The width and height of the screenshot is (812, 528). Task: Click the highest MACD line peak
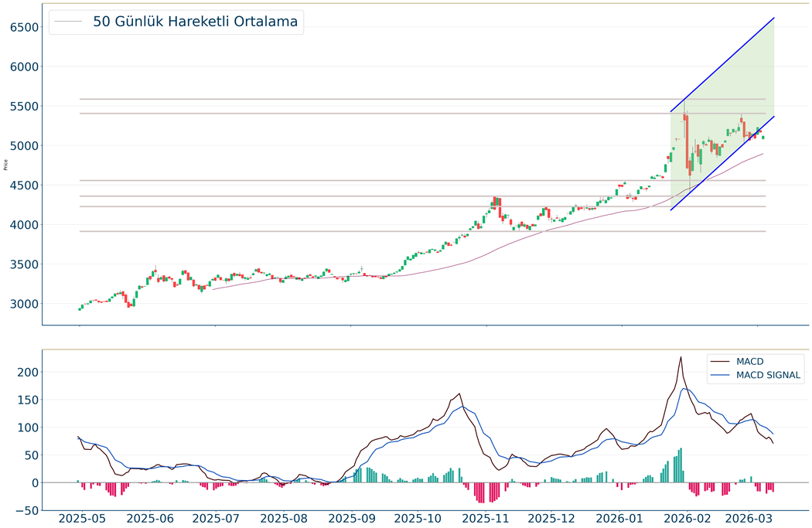pyautogui.click(x=681, y=357)
